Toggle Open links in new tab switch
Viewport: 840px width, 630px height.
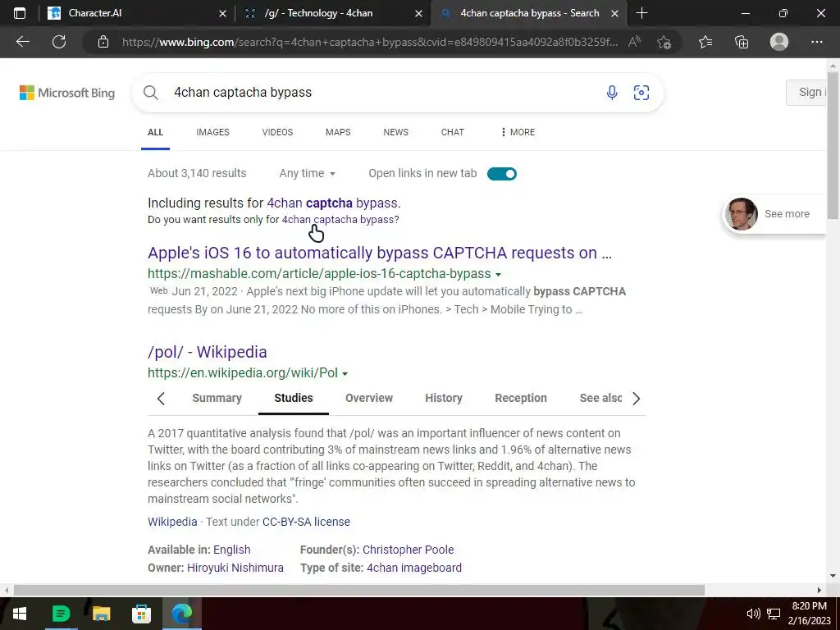(502, 174)
